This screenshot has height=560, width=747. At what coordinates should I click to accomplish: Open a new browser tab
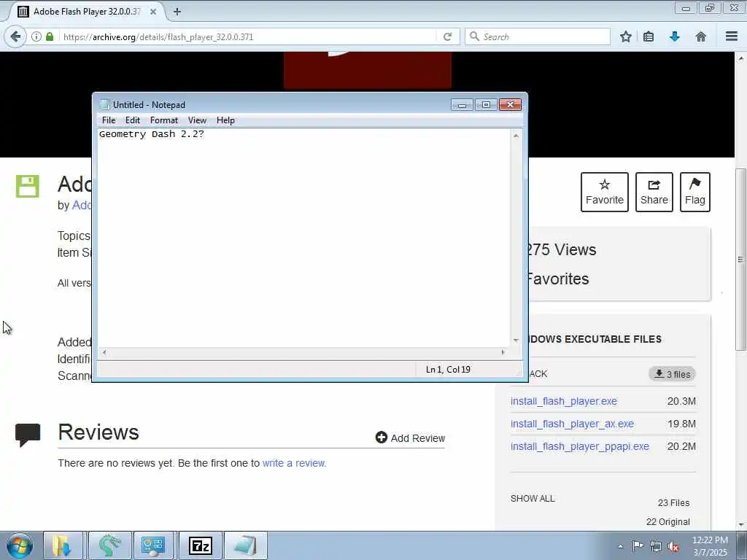pos(177,12)
